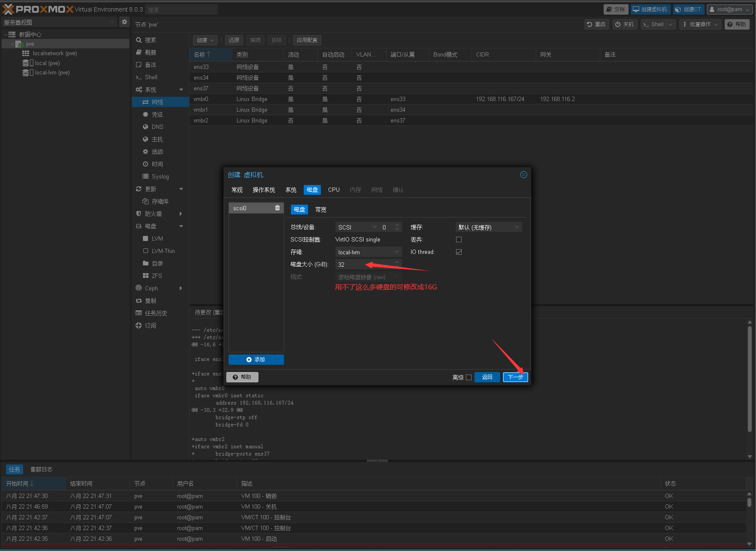Switch to the Bandwidth sub-tab
The width and height of the screenshot is (756, 551).
click(x=320, y=210)
